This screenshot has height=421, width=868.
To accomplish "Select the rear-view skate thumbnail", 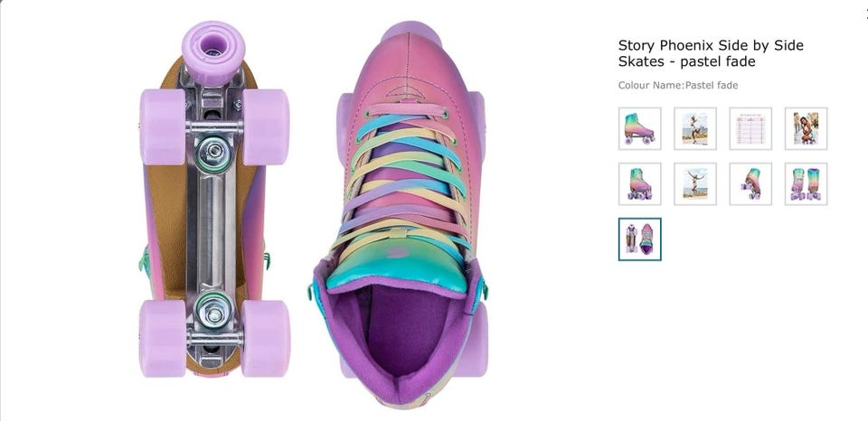I will tap(750, 184).
